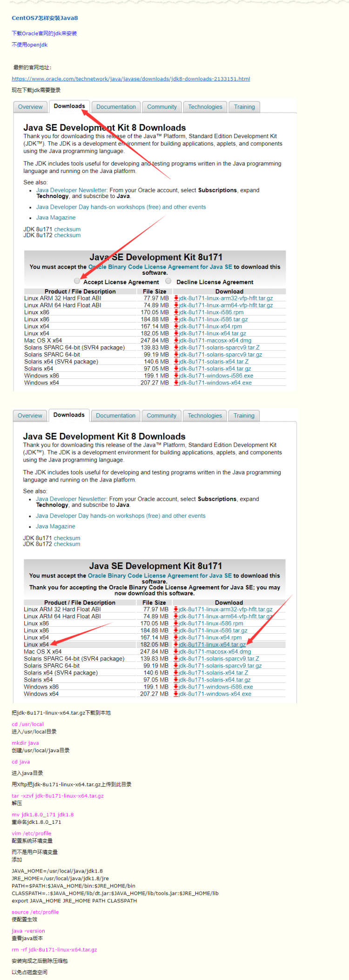This screenshot has height=980, width=349.
Task: Click the 'rm -rf jdk-8u171-linux-x64.tar.gz' command text
Action: tap(54, 950)
